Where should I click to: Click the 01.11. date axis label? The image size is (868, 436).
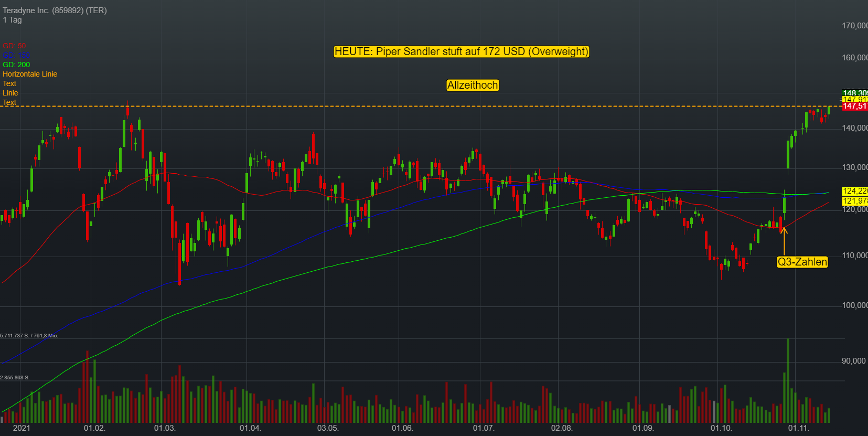click(x=798, y=428)
